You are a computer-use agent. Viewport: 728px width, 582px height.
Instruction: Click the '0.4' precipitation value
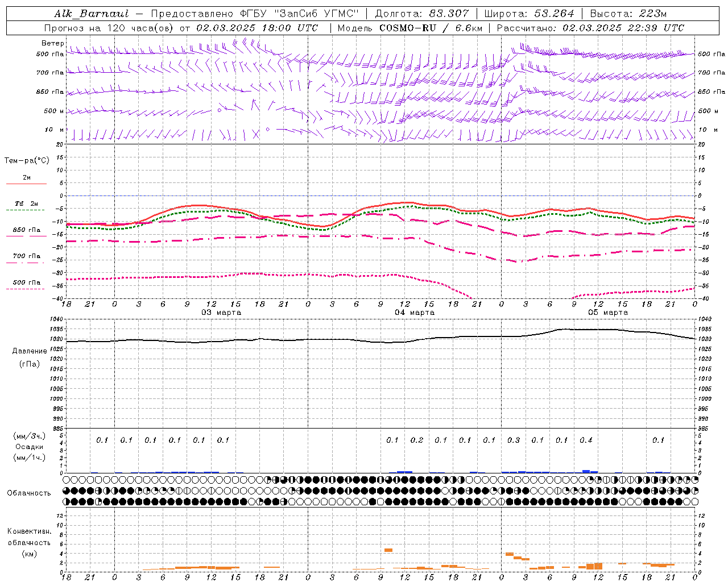tap(586, 440)
